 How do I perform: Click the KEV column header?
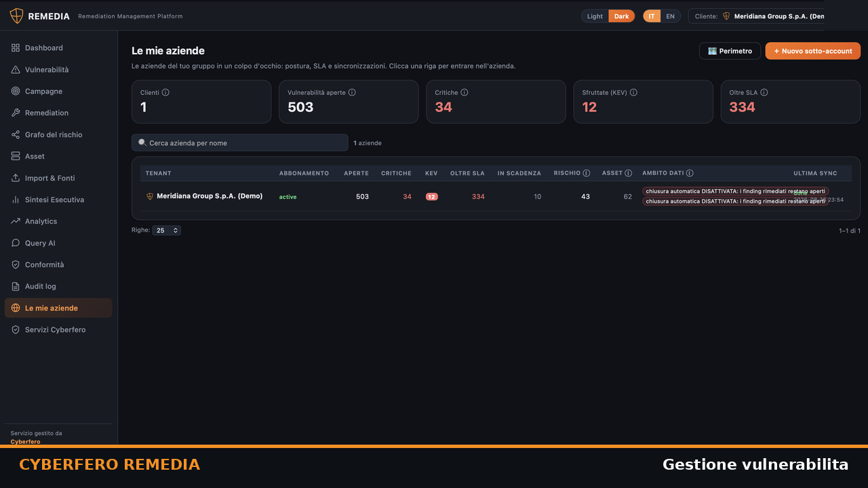tap(431, 174)
